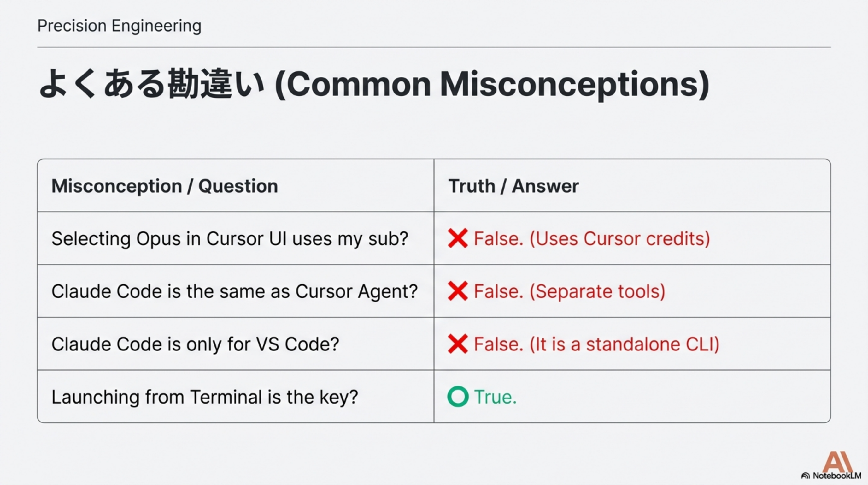
Task: Select the "Precision Engineering" header text
Action: tap(119, 26)
